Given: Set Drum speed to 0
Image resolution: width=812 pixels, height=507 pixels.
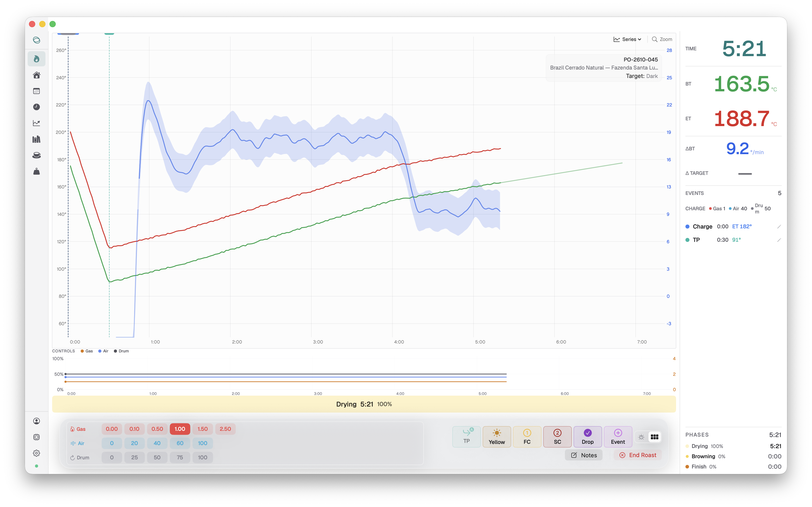Looking at the screenshot, I should click(112, 457).
